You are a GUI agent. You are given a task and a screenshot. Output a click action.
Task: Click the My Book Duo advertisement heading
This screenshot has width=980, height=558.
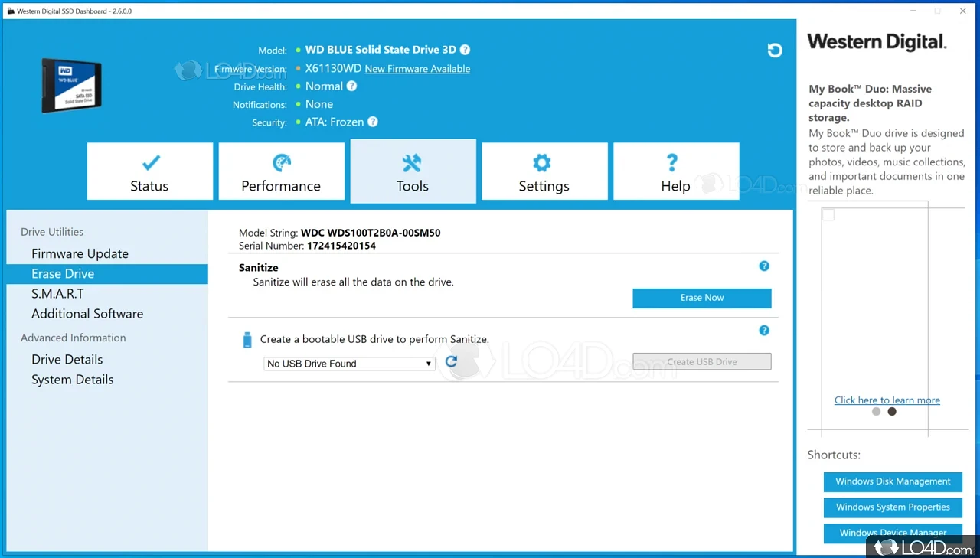click(x=871, y=103)
